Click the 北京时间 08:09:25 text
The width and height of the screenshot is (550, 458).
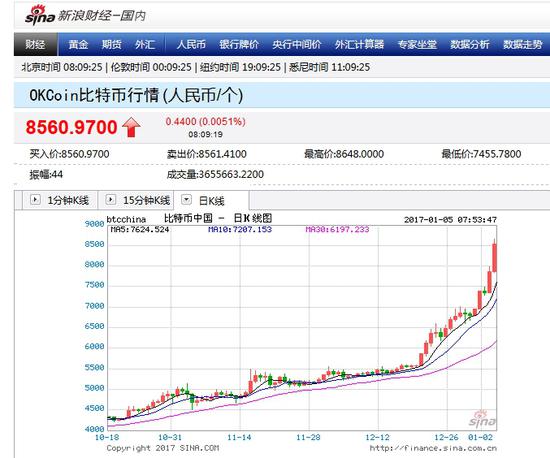click(62, 67)
